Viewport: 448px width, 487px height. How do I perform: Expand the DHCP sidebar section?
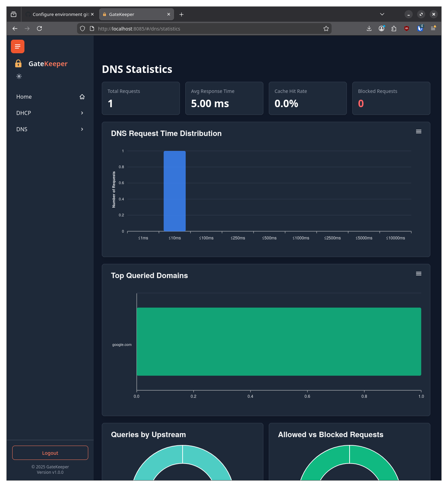(50, 113)
